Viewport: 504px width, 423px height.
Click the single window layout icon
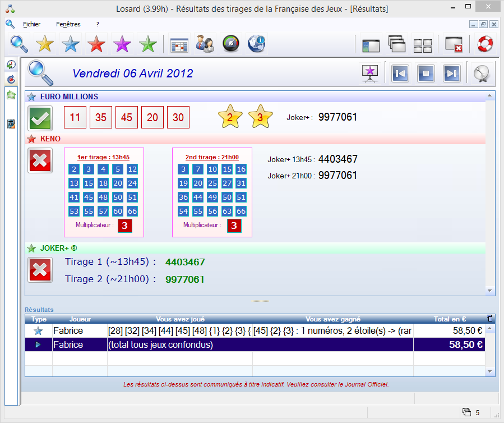371,45
